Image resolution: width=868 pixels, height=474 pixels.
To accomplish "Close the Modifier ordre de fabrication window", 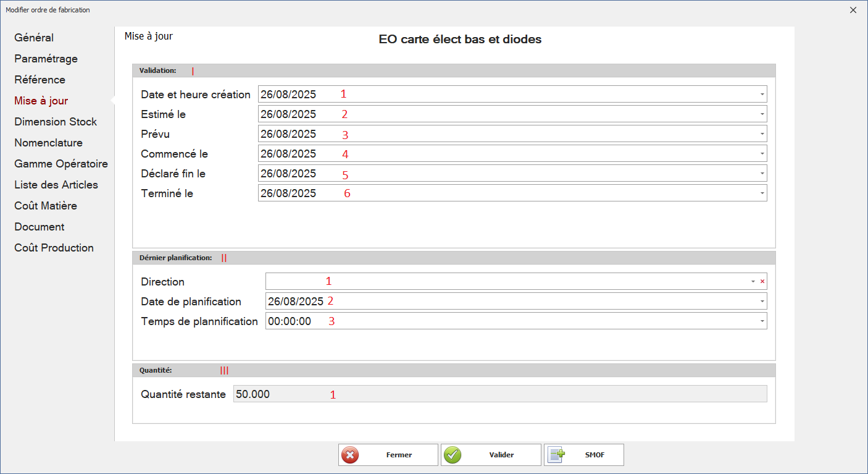I will [x=853, y=10].
